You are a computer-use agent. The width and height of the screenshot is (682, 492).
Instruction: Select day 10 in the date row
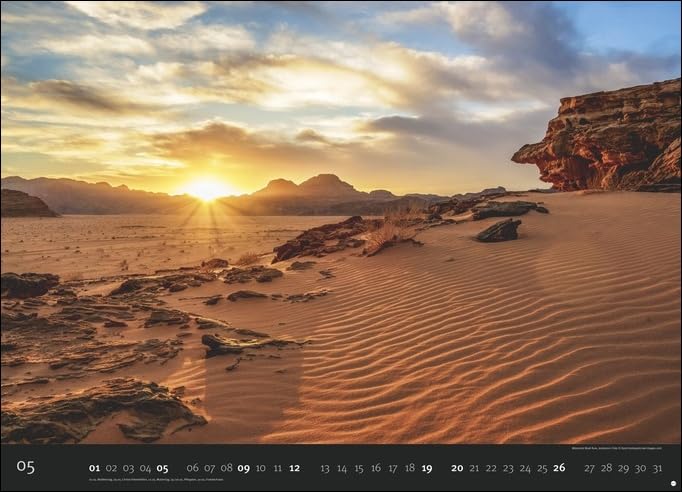coord(261,468)
